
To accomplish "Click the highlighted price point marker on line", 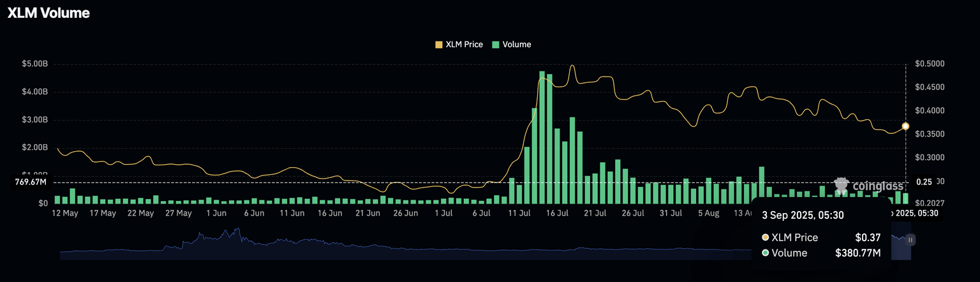I will (905, 126).
